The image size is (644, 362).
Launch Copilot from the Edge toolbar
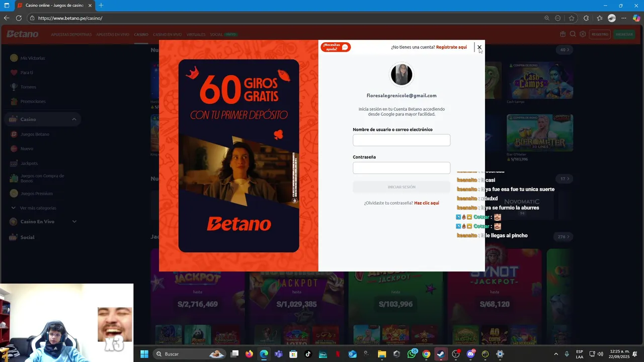coord(636,18)
